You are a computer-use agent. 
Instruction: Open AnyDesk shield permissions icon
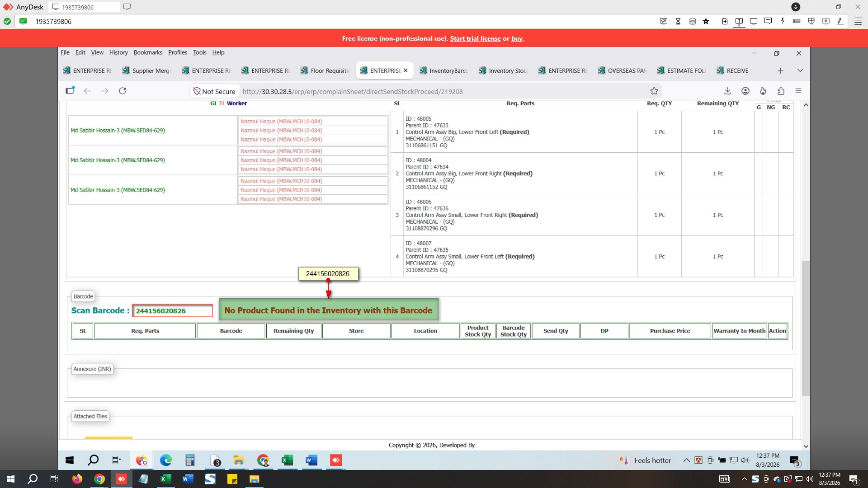pyautogui.click(x=811, y=21)
